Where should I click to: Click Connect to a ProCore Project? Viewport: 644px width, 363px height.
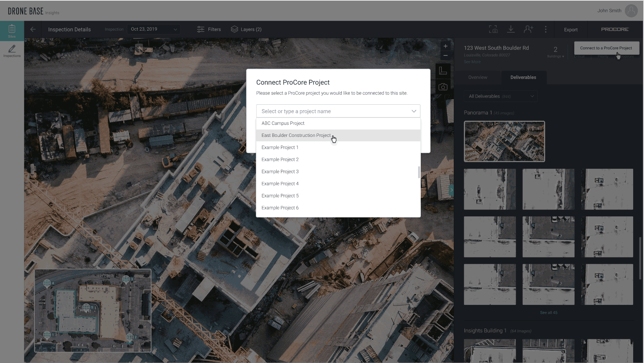(606, 48)
